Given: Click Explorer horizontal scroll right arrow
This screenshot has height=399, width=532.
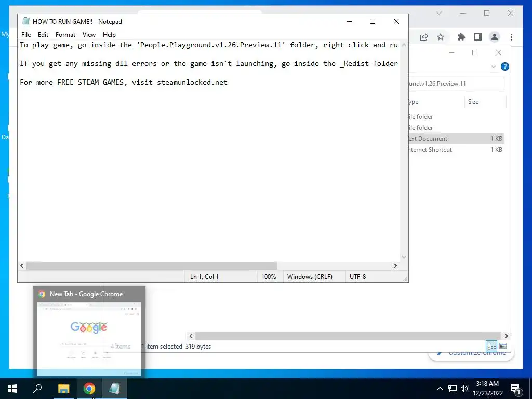Looking at the screenshot, I should (506, 336).
